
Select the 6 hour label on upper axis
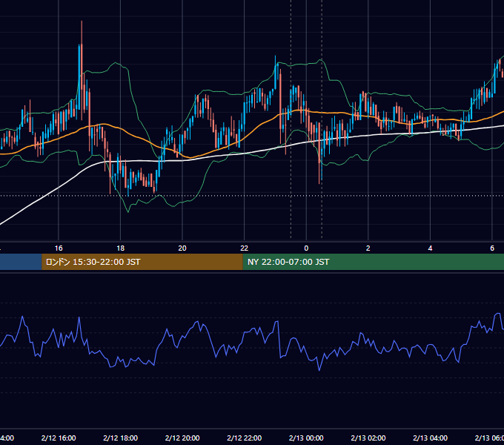tap(492, 248)
